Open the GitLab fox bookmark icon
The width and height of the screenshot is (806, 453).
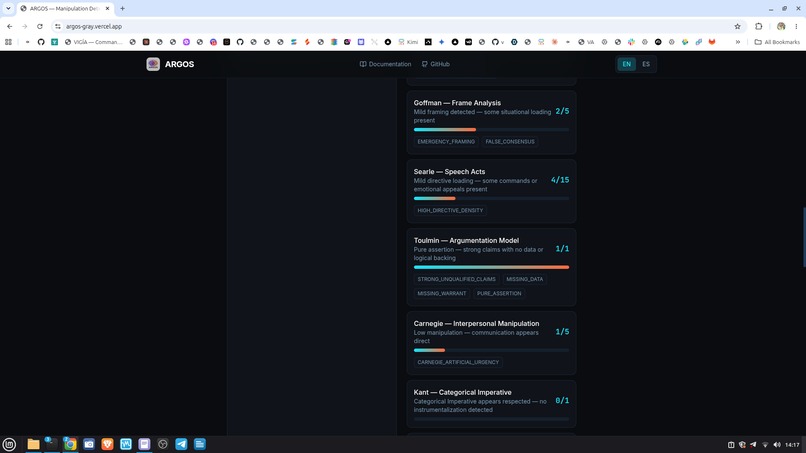[x=712, y=42]
